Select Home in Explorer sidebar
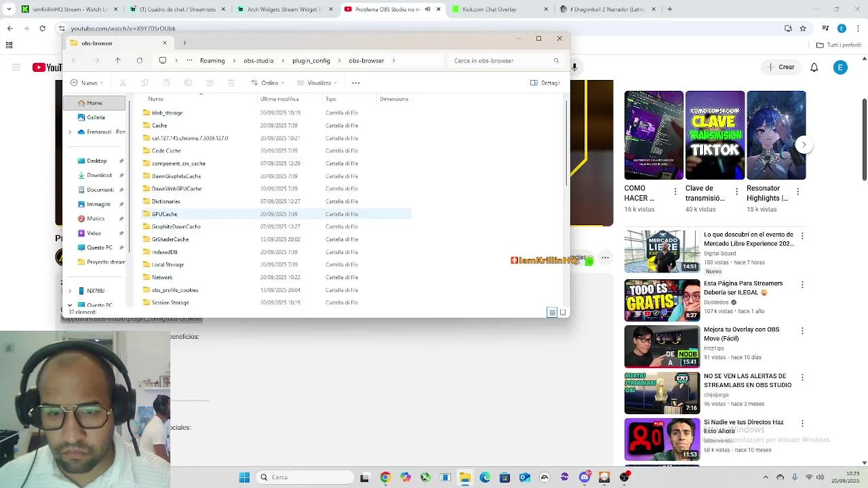The width and height of the screenshot is (868, 488). 94,103
